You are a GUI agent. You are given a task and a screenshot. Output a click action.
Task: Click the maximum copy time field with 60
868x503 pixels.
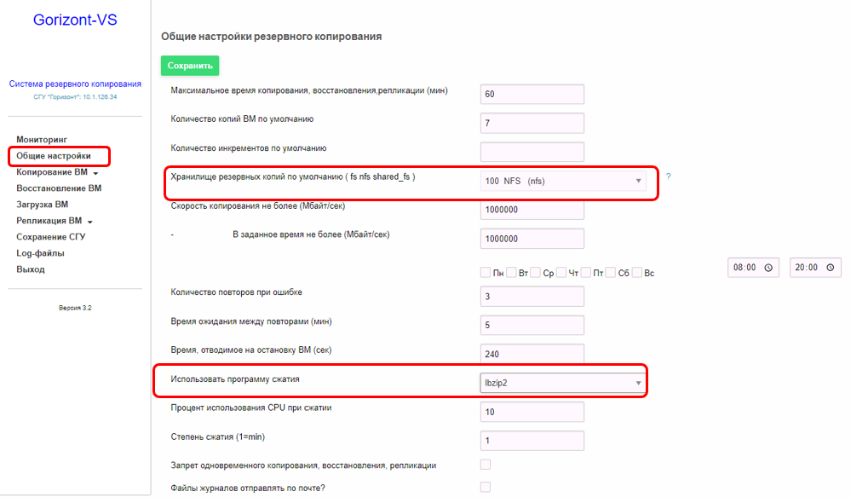pyautogui.click(x=532, y=94)
